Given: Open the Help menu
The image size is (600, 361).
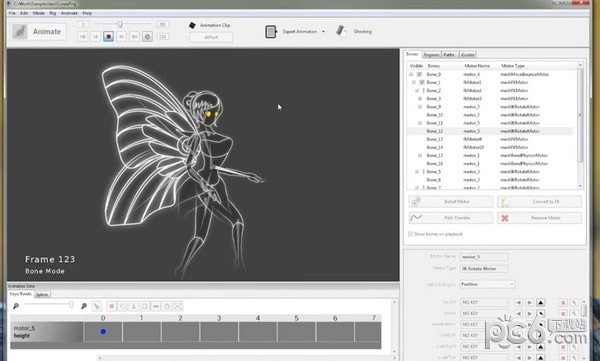Looking at the screenshot, I should click(x=87, y=13).
